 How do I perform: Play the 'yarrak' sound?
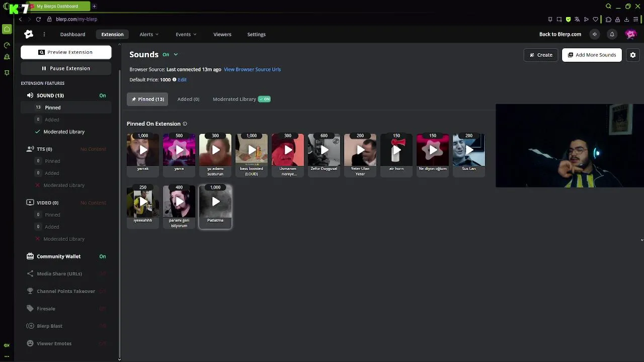point(143,150)
